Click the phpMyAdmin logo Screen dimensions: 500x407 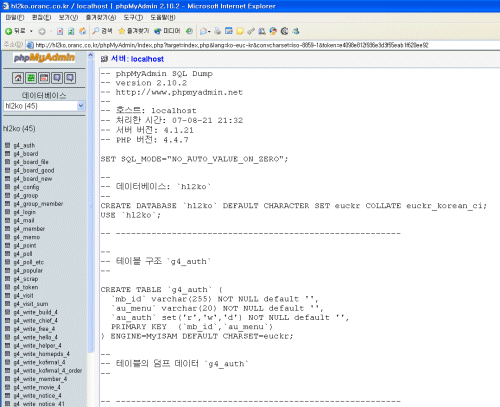point(44,58)
